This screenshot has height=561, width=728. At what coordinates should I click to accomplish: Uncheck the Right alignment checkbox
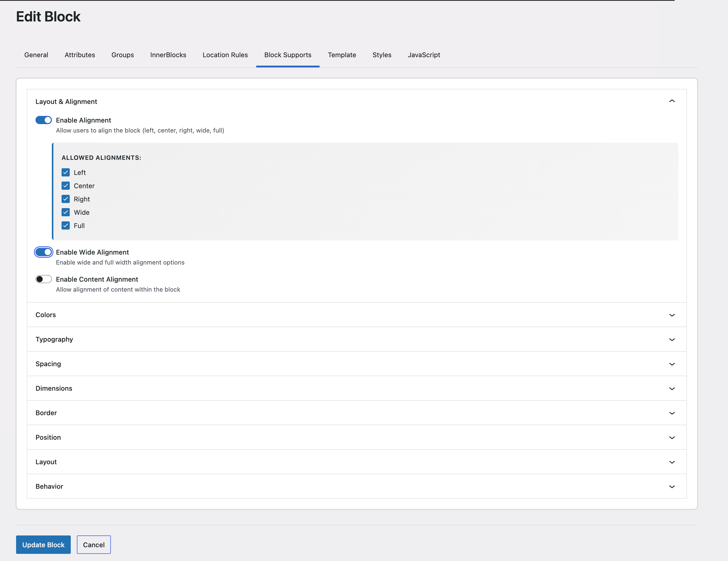point(66,199)
